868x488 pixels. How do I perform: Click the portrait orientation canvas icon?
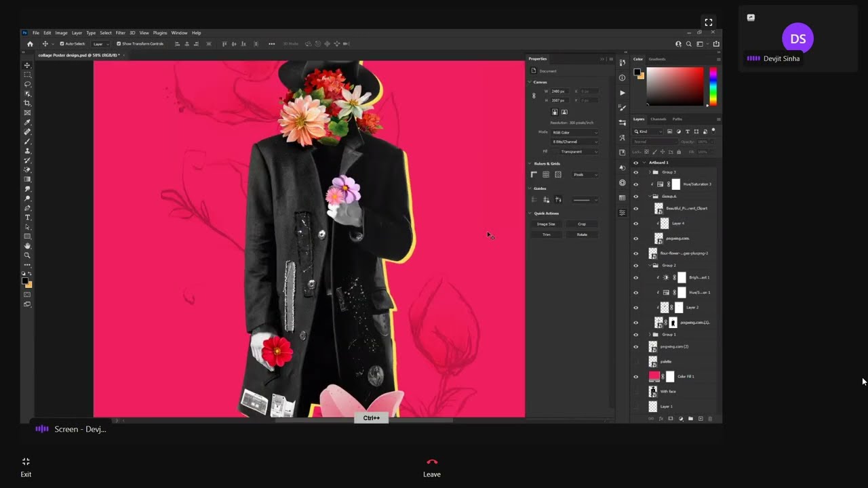coord(555,112)
